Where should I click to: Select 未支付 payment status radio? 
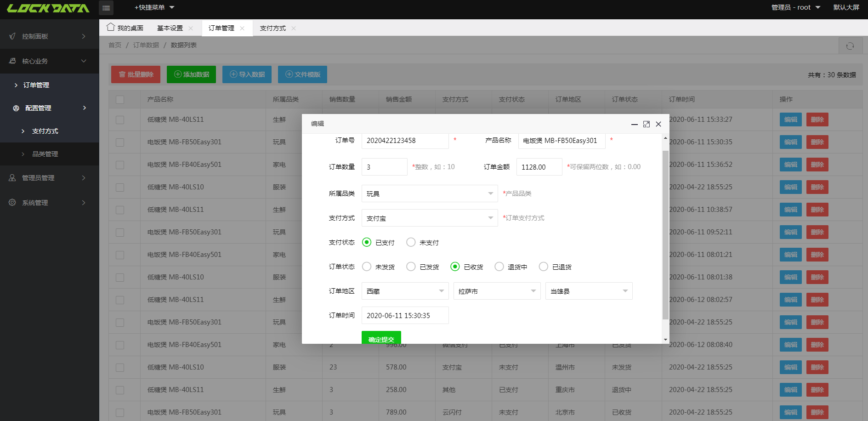point(411,242)
